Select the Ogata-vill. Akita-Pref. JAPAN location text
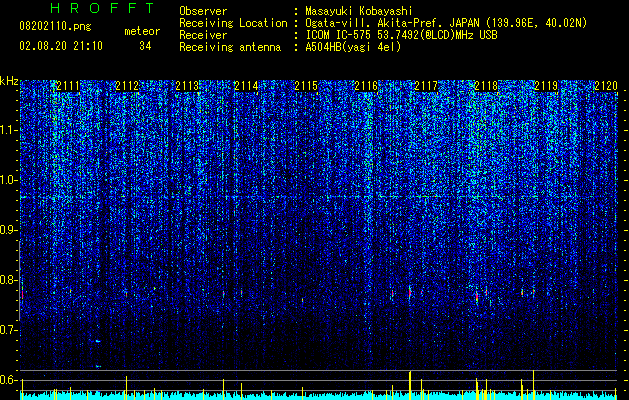The image size is (629, 400). (x=446, y=23)
